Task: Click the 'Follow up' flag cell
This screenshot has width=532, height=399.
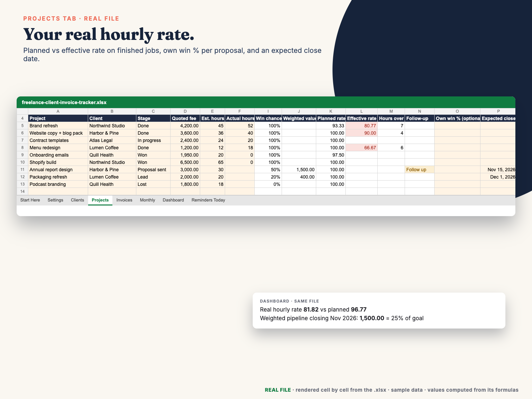Action: [x=420, y=170]
